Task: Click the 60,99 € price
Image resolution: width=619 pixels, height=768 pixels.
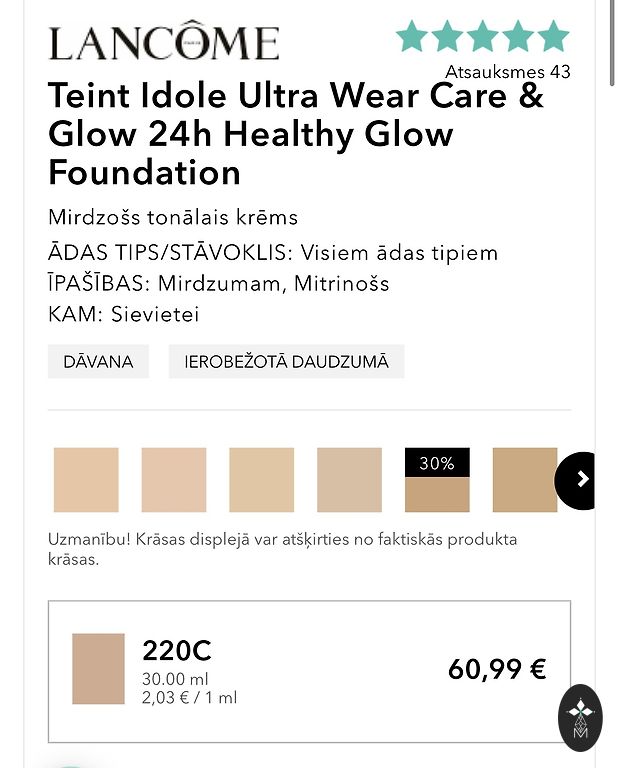Action: pos(497,669)
